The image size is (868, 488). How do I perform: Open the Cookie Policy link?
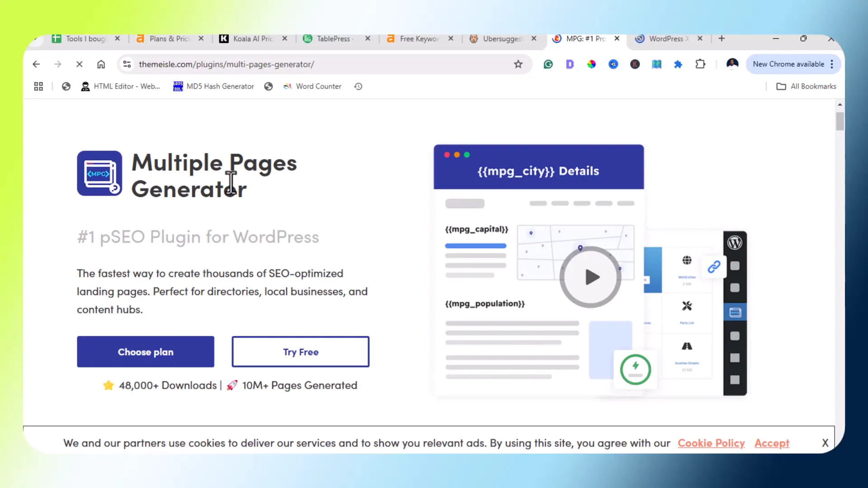pos(711,443)
